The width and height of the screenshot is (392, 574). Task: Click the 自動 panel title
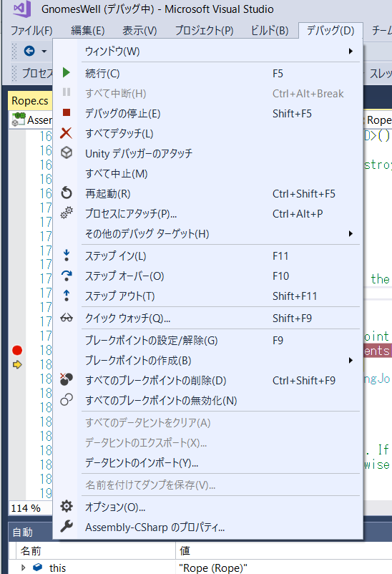(23, 532)
